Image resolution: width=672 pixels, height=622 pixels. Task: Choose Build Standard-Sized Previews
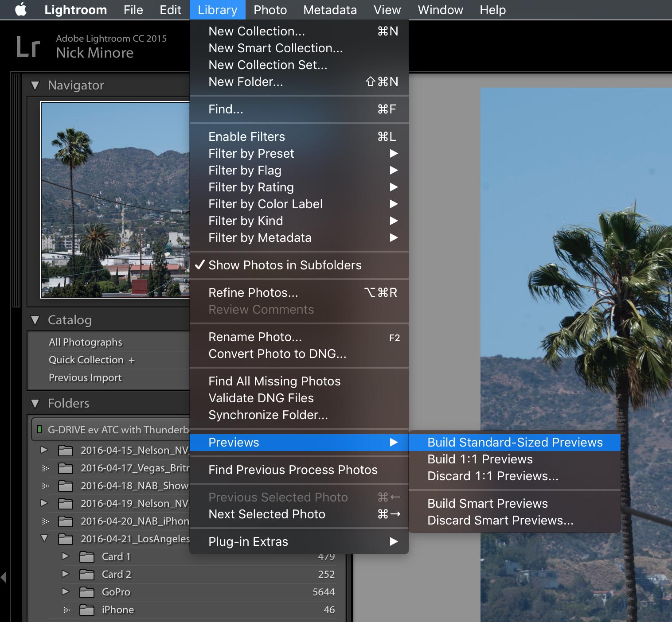[515, 442]
